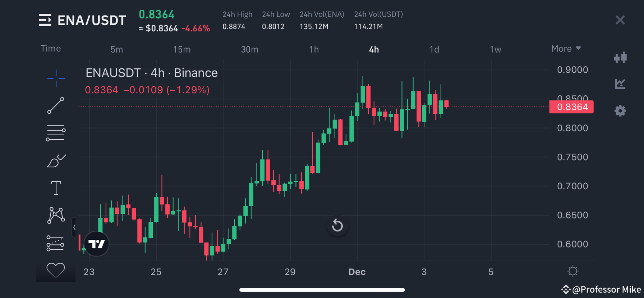Open the XABCD pattern tool
Viewport: 644px width, 298px height.
pyautogui.click(x=56, y=215)
